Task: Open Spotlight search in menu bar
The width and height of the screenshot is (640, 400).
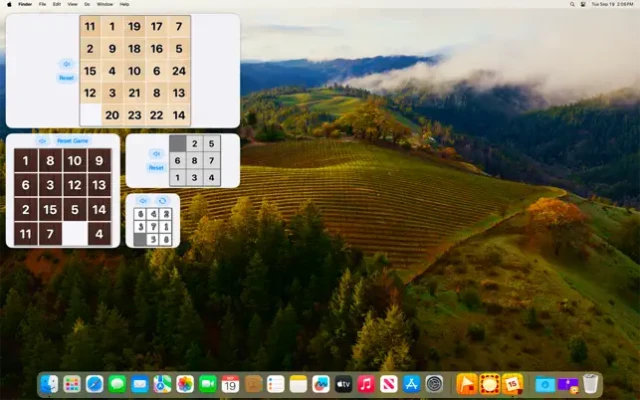Action: pos(572,4)
